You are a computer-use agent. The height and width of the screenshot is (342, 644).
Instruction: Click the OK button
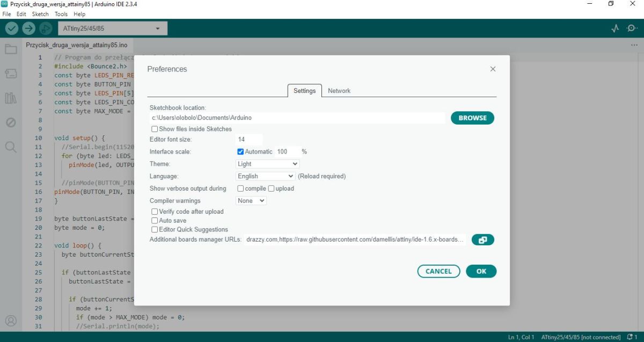481,271
